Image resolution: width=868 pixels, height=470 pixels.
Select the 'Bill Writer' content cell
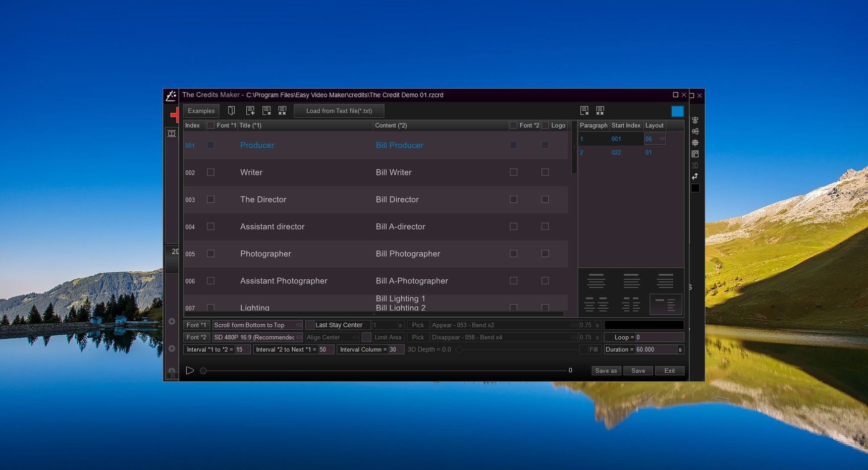tap(394, 172)
